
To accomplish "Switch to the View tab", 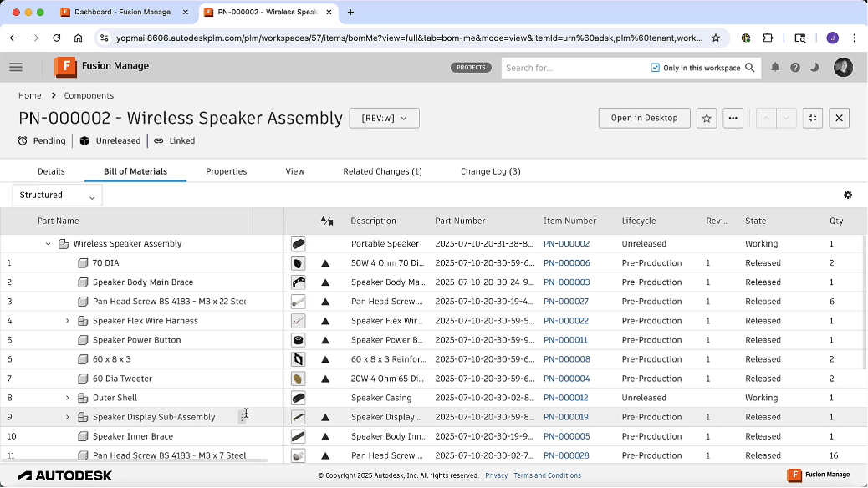I will point(295,171).
